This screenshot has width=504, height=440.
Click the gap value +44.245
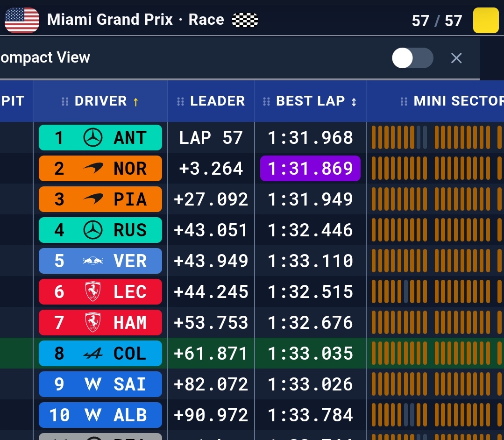[x=211, y=292]
